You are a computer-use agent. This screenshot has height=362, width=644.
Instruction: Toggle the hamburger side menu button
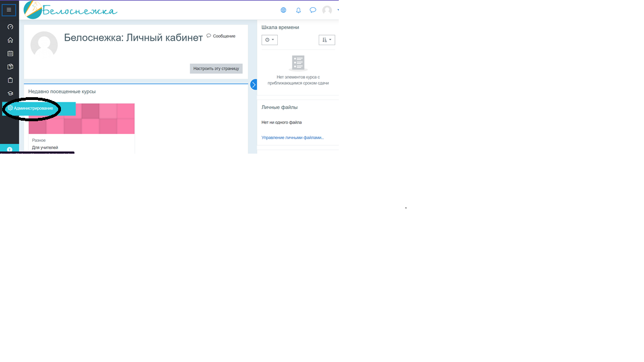point(9,9)
